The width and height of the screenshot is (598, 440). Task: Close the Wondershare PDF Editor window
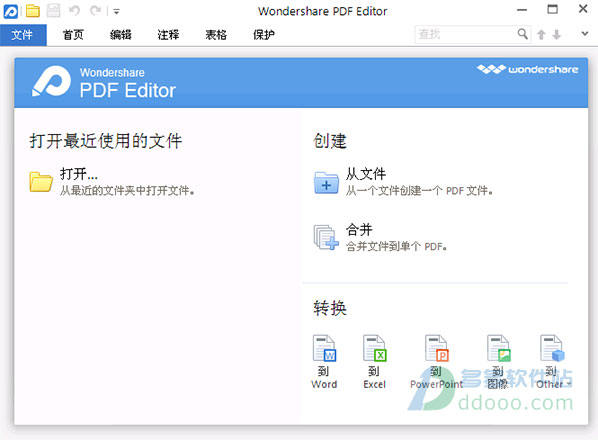583,9
